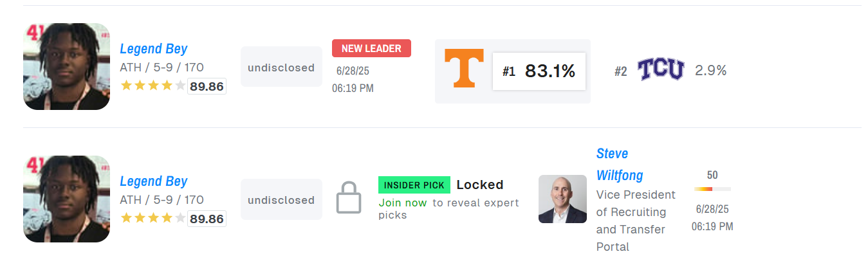This screenshot has height=263, width=868.
Task: Click Steve Wiltfong's headshot photo
Action: [562, 199]
